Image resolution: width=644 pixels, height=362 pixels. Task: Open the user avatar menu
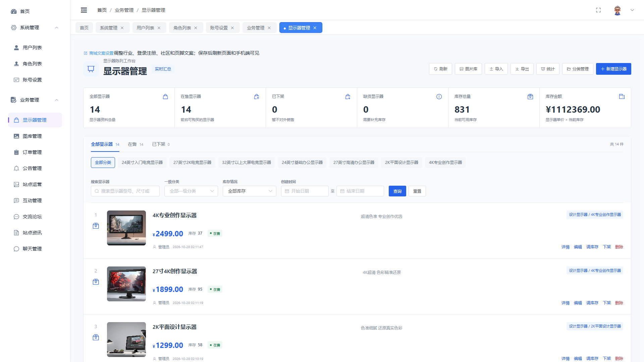[x=618, y=10]
